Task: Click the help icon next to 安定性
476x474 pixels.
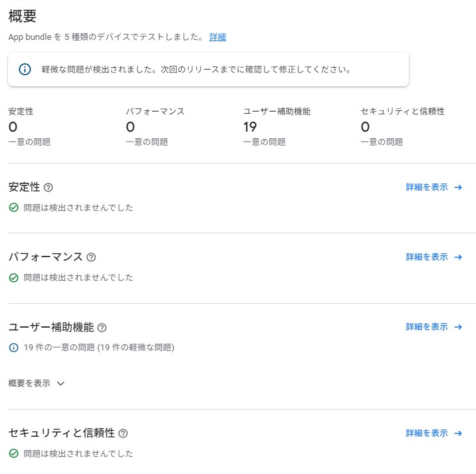Action: coord(48,187)
